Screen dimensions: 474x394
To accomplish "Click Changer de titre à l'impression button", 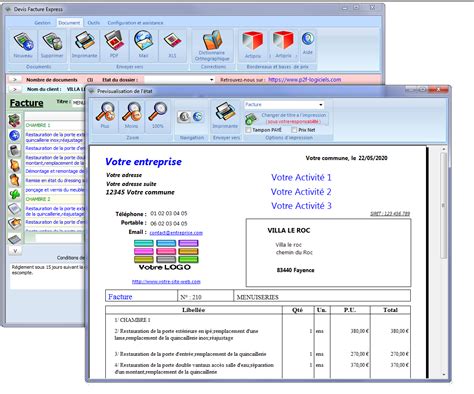I will tap(287, 118).
